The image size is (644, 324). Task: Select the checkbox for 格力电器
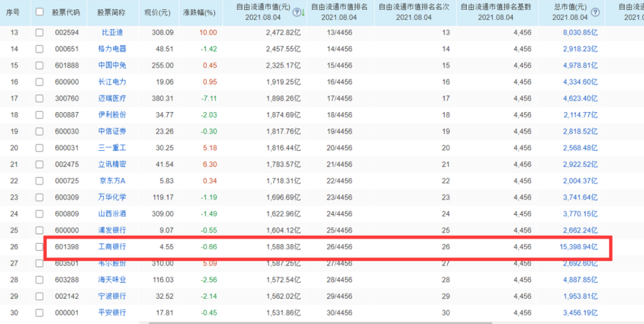[39, 49]
